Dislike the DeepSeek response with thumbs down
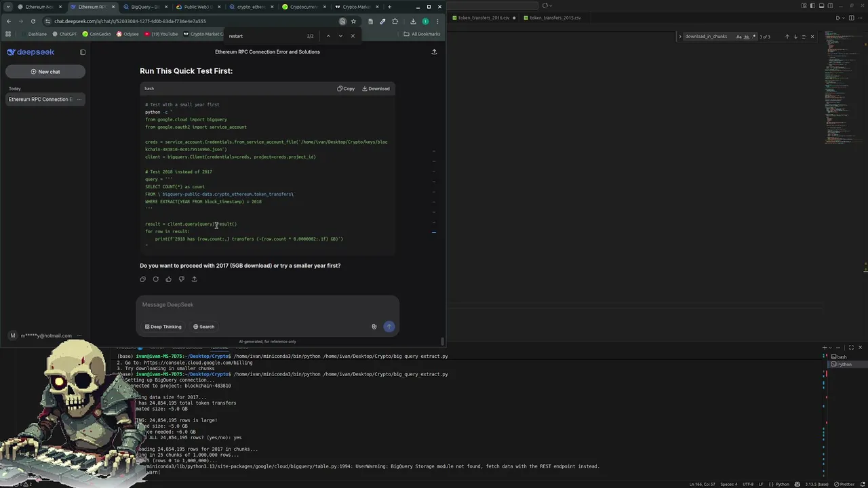The image size is (868, 488). point(181,279)
